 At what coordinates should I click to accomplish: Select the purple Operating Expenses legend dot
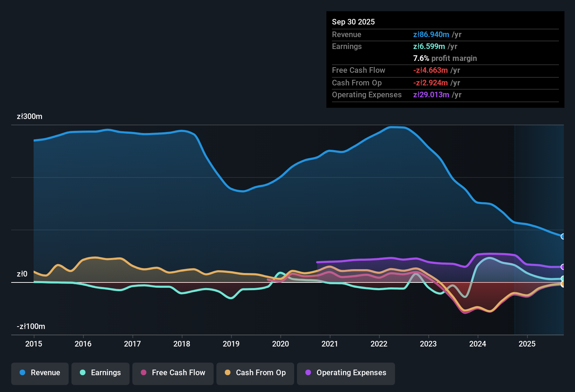308,373
